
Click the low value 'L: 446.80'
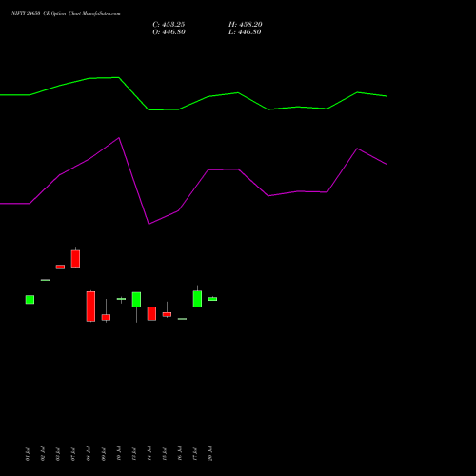245,32
